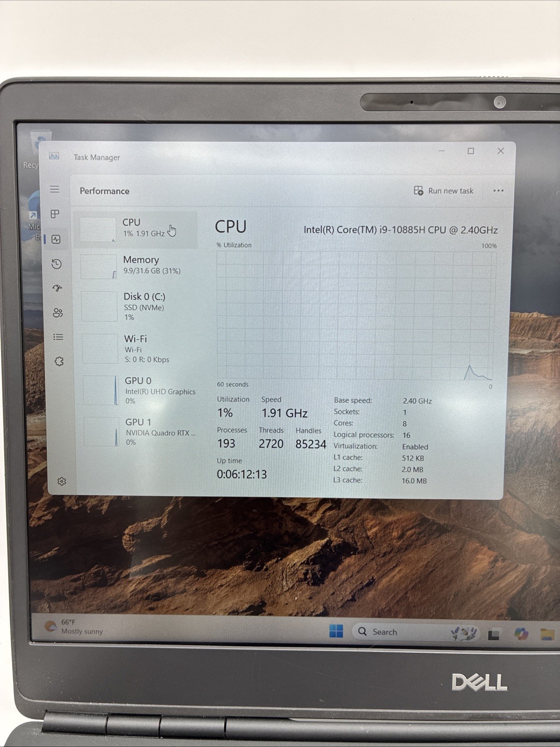Close the Task Manager window
Screen dimensions: 560x747
coord(501,151)
